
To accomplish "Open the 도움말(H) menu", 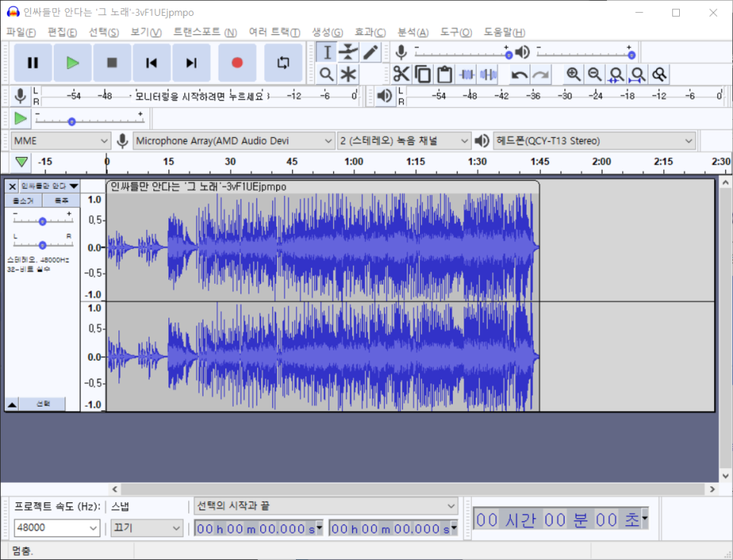I will [x=505, y=33].
